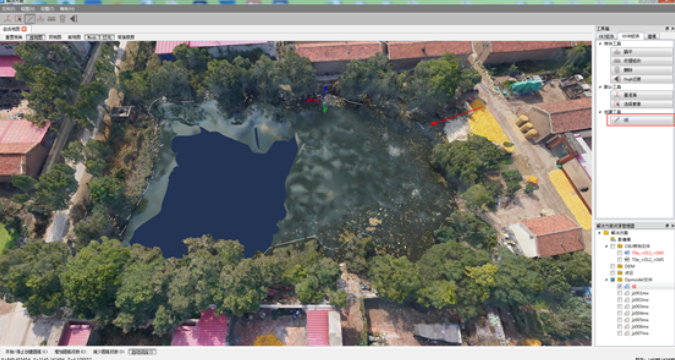Select the arrow pointer tool in top toolbar

pos(19,19)
